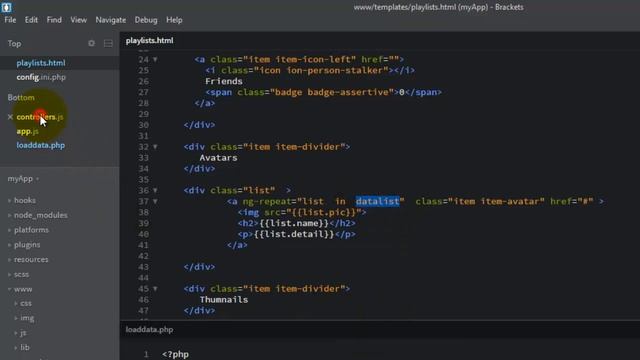Collapse code fold at line 45
The image size is (640, 360).
(155, 289)
